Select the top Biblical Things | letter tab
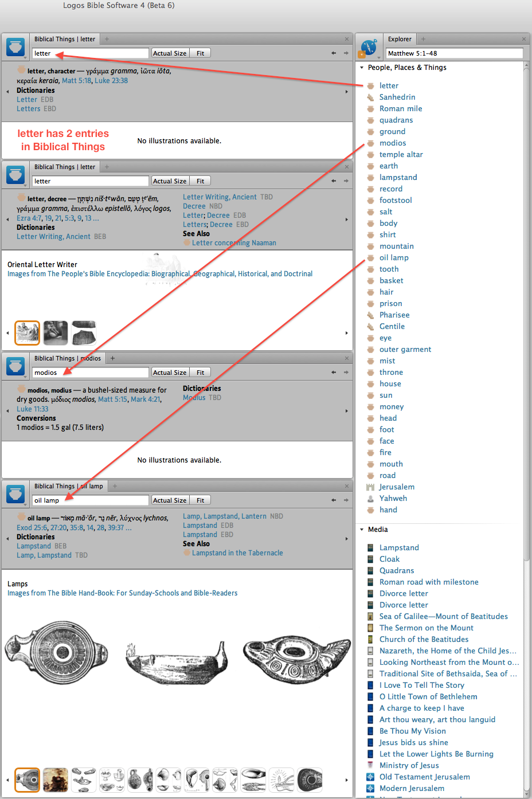This screenshot has height=799, width=532. [x=64, y=39]
